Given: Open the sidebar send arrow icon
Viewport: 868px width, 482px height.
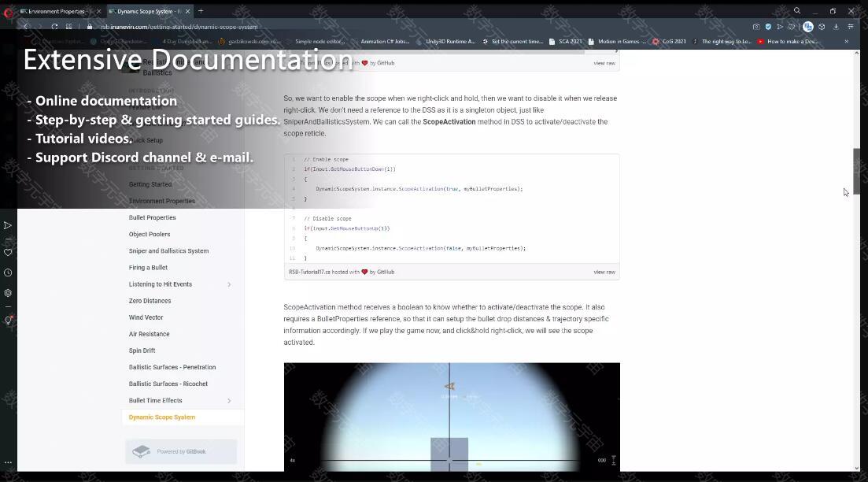Looking at the screenshot, I should pos(8,225).
